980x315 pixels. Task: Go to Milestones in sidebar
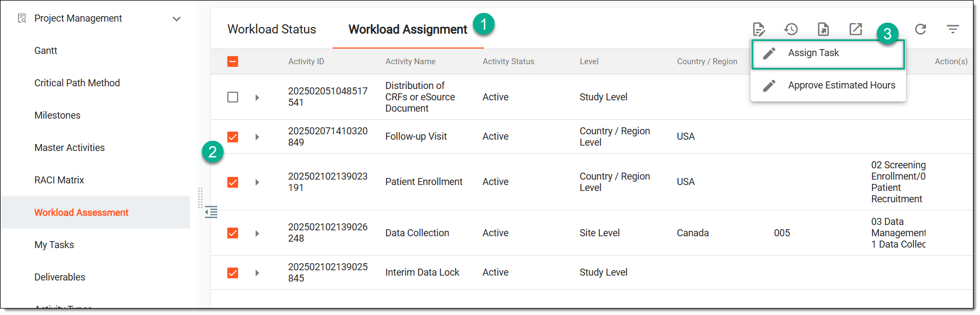pos(57,115)
